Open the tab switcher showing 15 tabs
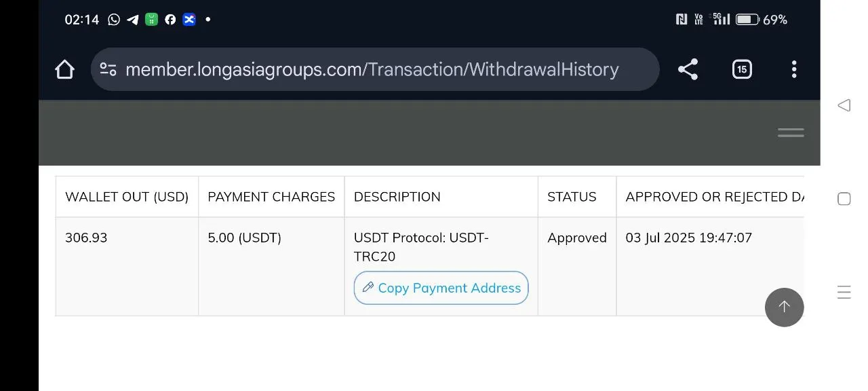 point(742,69)
